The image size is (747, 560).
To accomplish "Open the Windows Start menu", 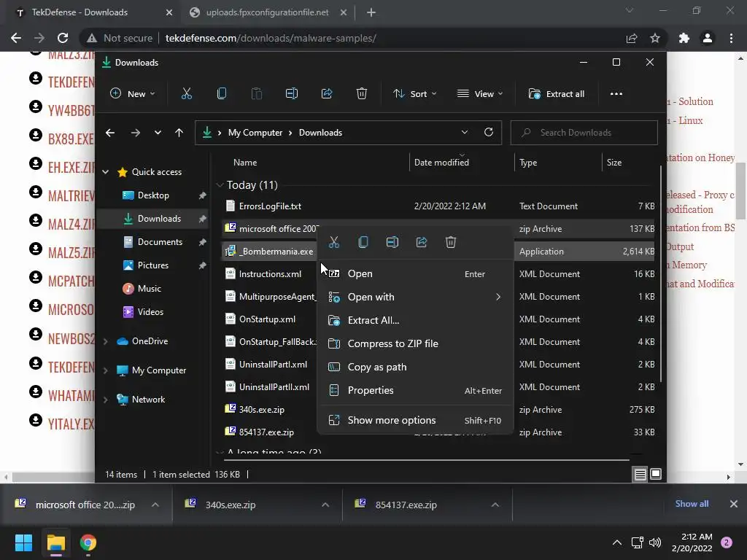I will pyautogui.click(x=23, y=542).
